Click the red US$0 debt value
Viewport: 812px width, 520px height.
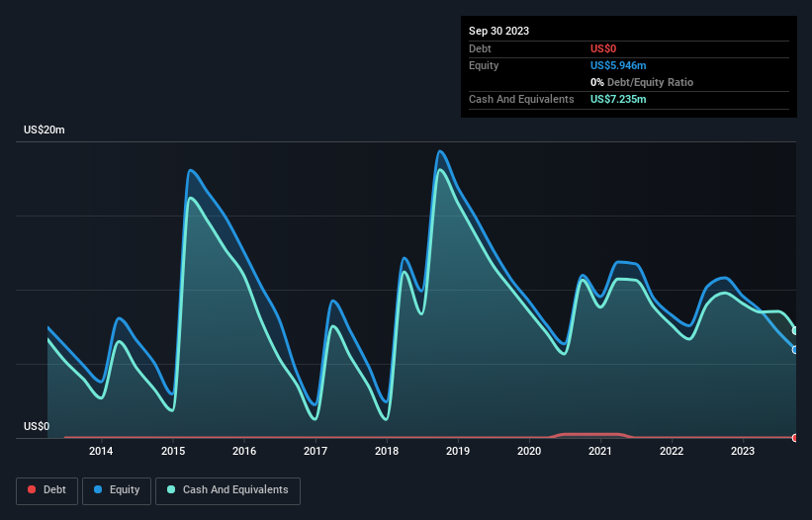603,48
